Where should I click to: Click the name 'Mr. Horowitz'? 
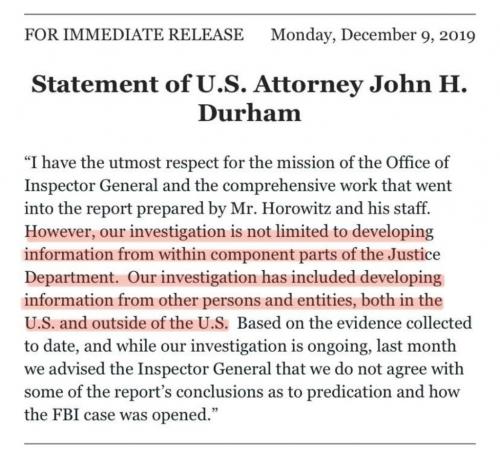[x=281, y=209]
